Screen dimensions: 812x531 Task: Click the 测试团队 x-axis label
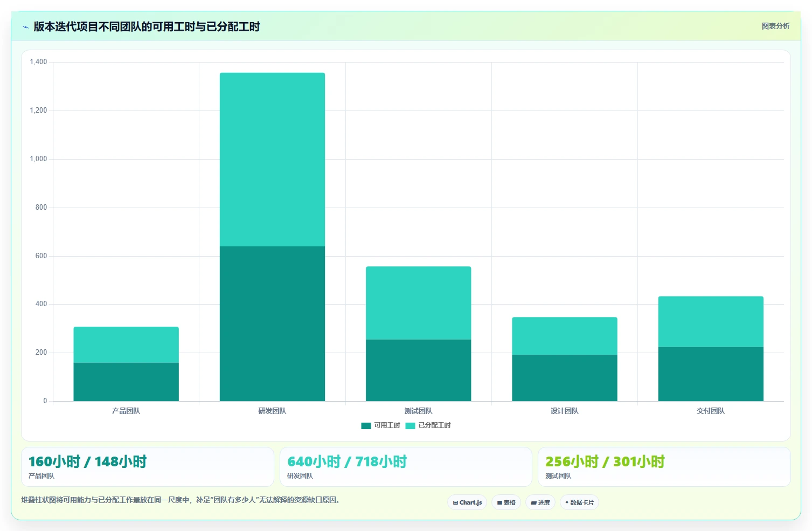418,411
